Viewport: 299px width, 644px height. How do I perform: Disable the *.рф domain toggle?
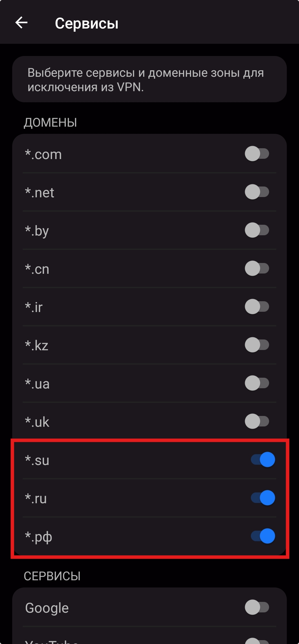[x=263, y=536]
